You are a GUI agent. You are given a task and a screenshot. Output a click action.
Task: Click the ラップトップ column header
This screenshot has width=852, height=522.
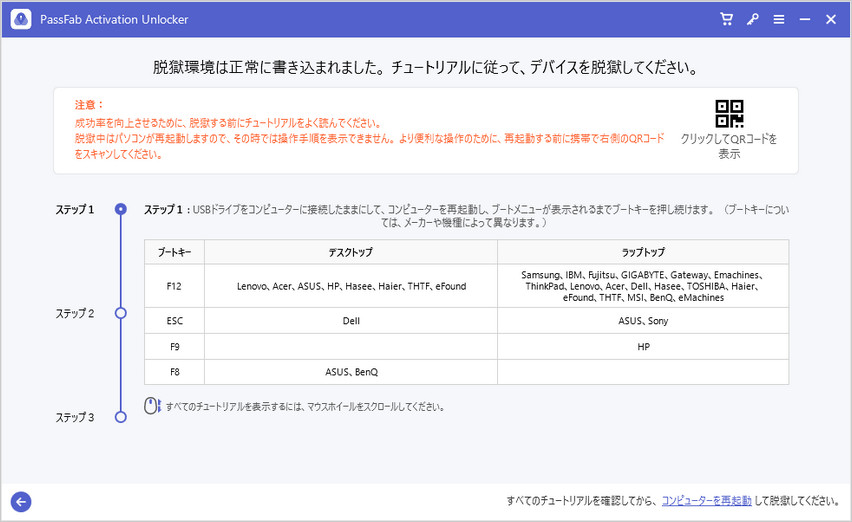click(643, 252)
